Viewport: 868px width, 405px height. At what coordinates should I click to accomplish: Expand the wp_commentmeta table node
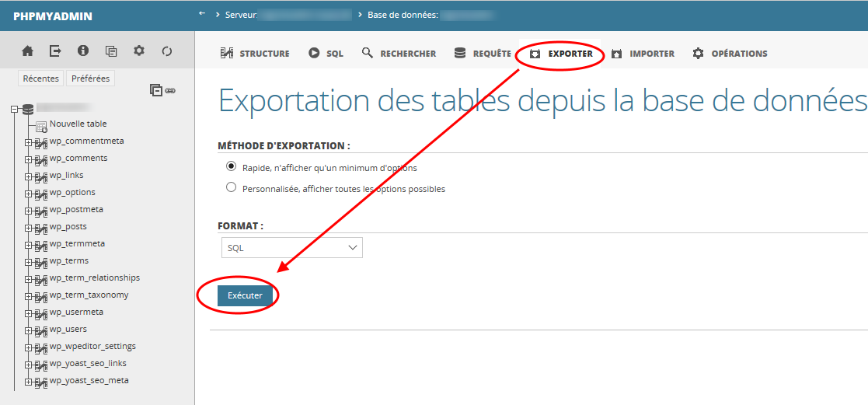pos(28,144)
